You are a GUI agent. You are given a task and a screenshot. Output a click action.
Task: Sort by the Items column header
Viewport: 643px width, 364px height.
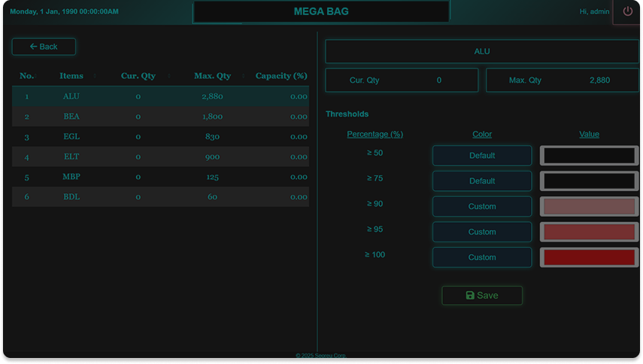point(71,76)
